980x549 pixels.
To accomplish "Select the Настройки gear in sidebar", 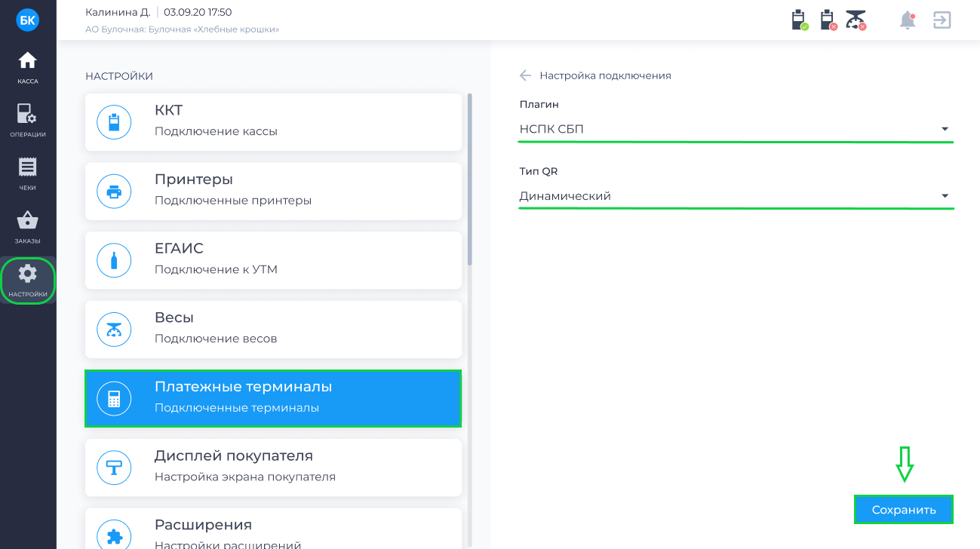I will click(28, 281).
